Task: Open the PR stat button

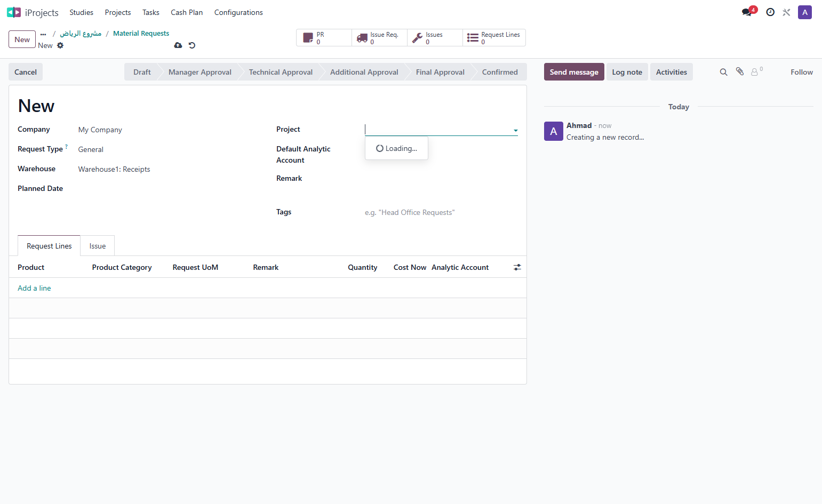Action: 324,38
